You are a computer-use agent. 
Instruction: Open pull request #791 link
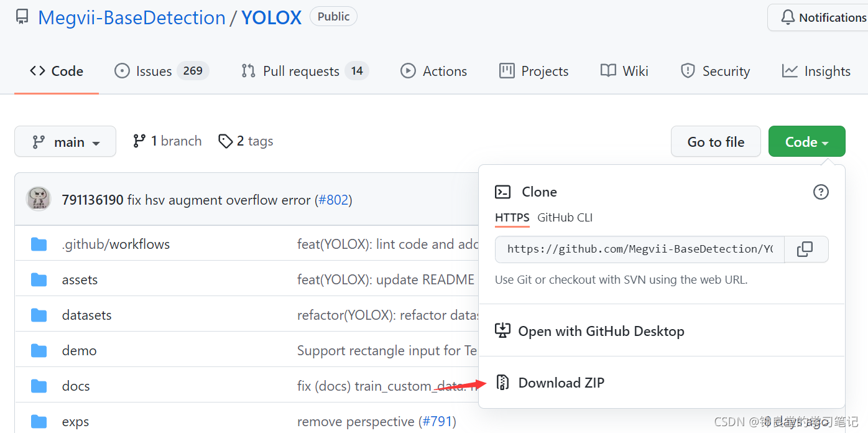[438, 421]
